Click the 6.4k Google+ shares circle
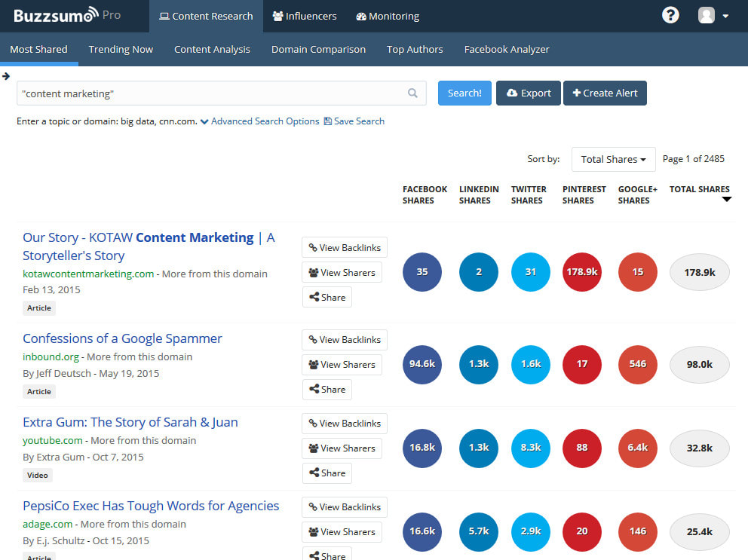 [x=638, y=448]
